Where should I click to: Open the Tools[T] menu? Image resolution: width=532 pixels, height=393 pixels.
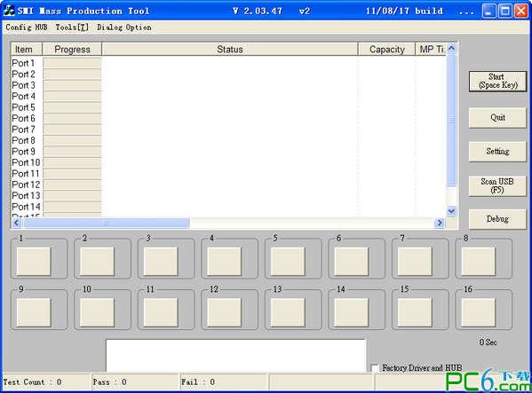tap(72, 28)
